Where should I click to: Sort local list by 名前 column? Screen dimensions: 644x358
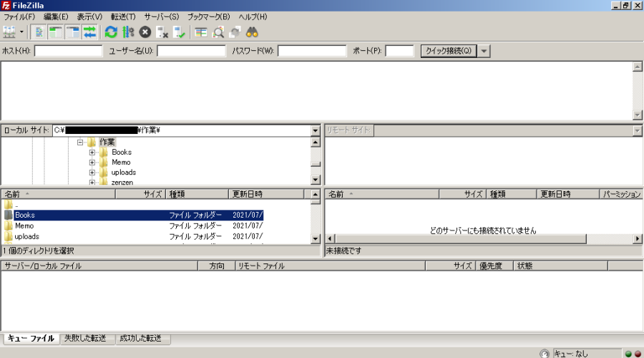coord(59,194)
